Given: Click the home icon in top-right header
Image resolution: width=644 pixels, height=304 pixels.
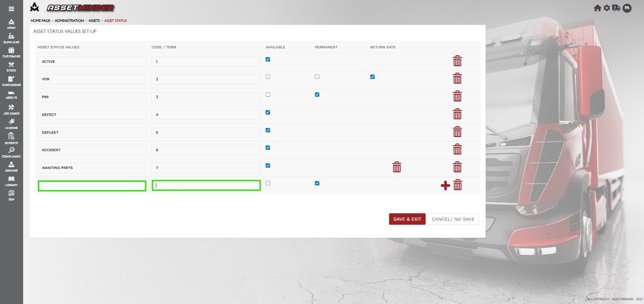Looking at the screenshot, I should pyautogui.click(x=597, y=8).
